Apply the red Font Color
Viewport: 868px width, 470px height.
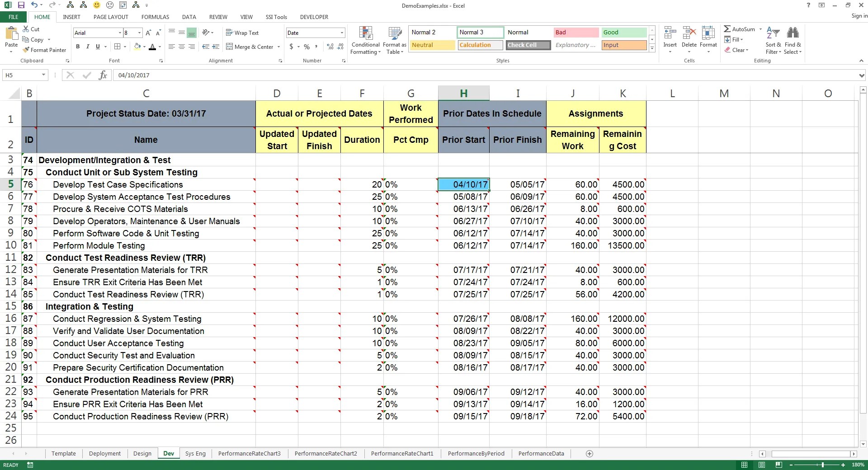pos(152,46)
